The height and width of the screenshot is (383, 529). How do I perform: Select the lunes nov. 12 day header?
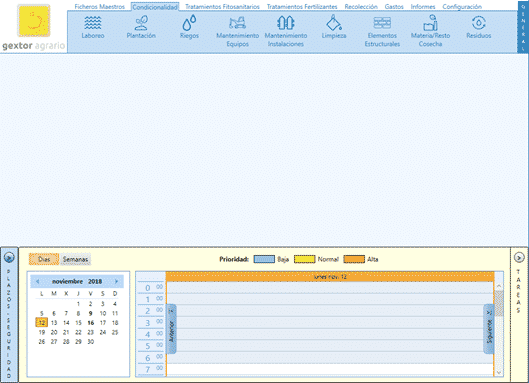(330, 277)
